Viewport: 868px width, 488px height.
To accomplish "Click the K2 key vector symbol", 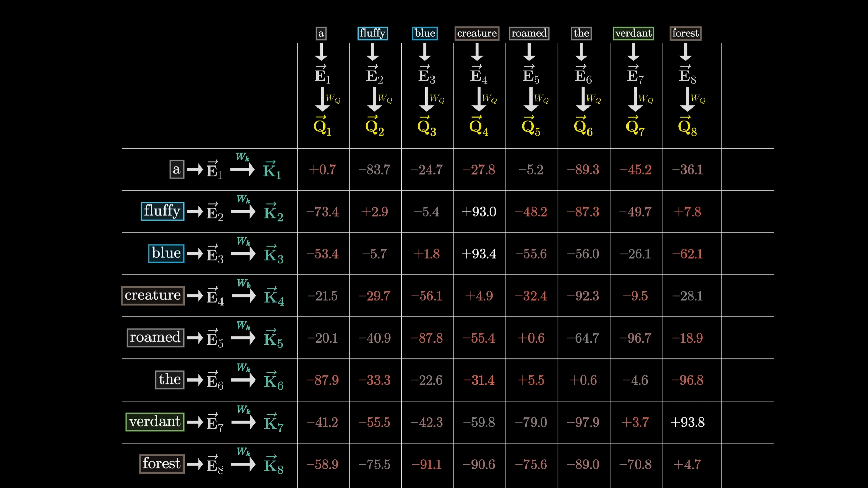I will pyautogui.click(x=273, y=212).
